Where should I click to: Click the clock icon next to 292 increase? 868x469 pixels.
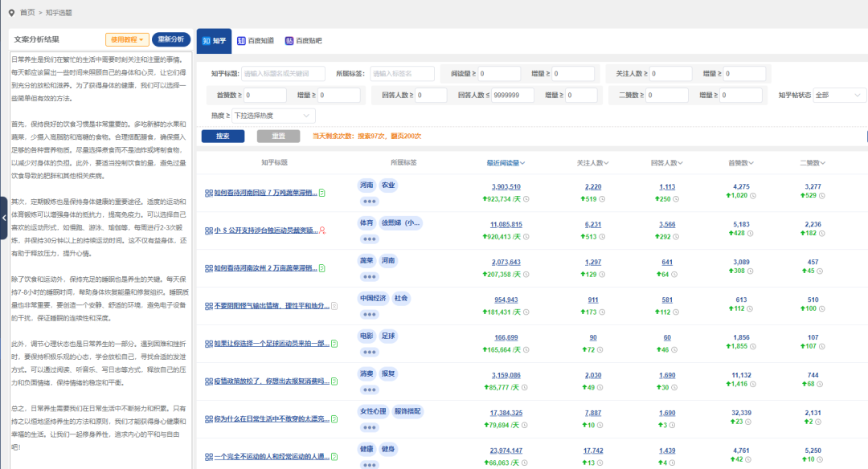(676, 237)
